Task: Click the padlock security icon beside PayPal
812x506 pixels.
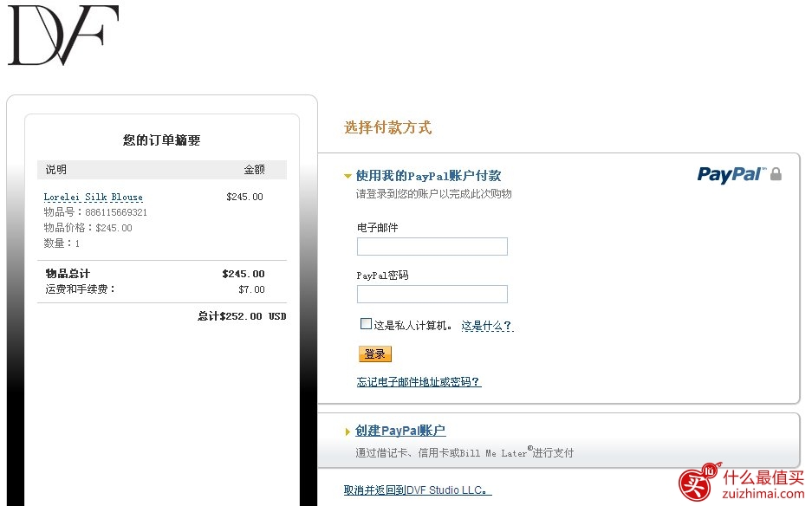Action: point(776,174)
